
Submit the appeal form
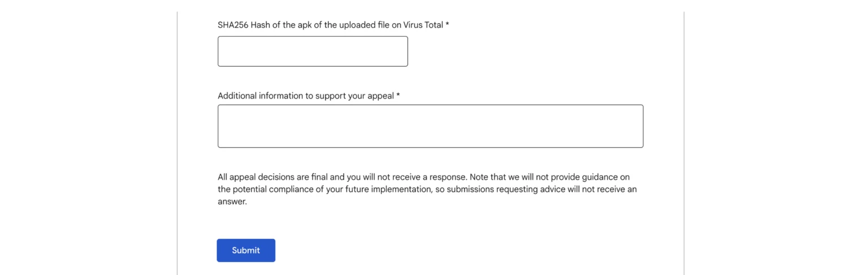coord(246,250)
